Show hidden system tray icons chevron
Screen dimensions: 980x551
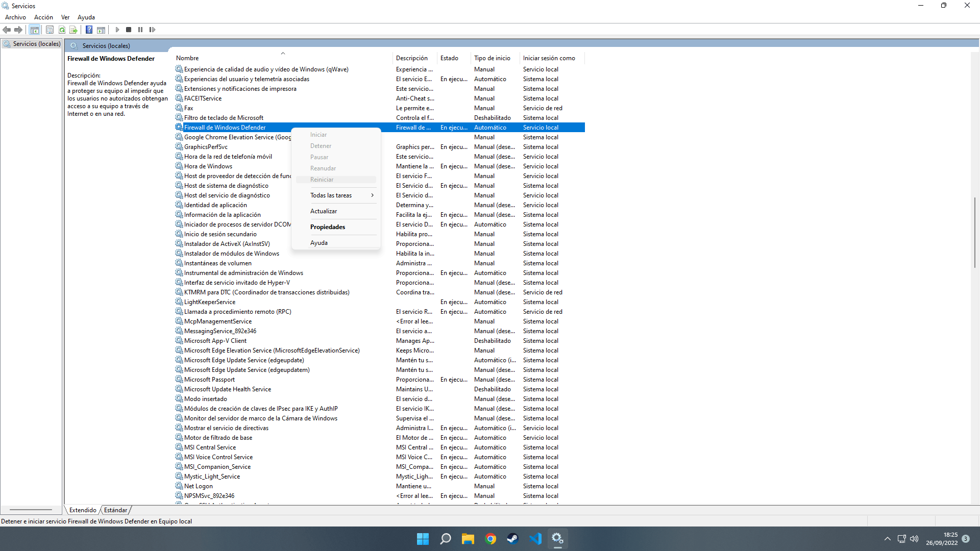[888, 539]
